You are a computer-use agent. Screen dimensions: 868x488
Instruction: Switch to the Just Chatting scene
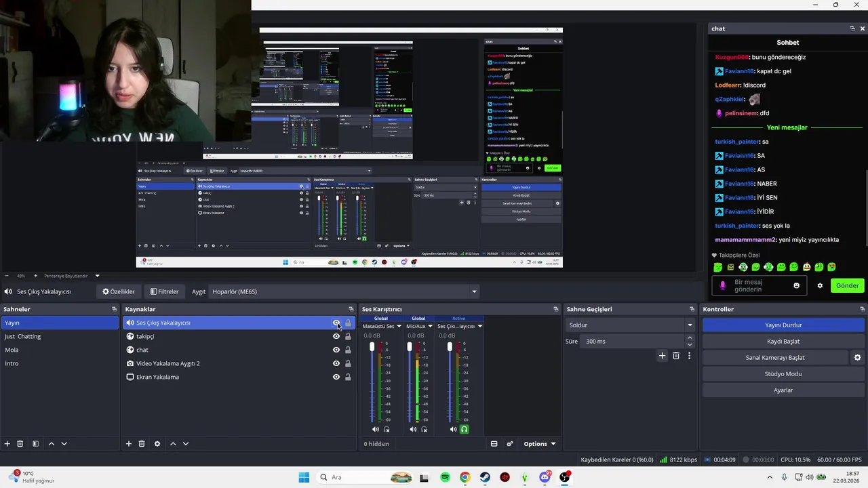[60, 336]
